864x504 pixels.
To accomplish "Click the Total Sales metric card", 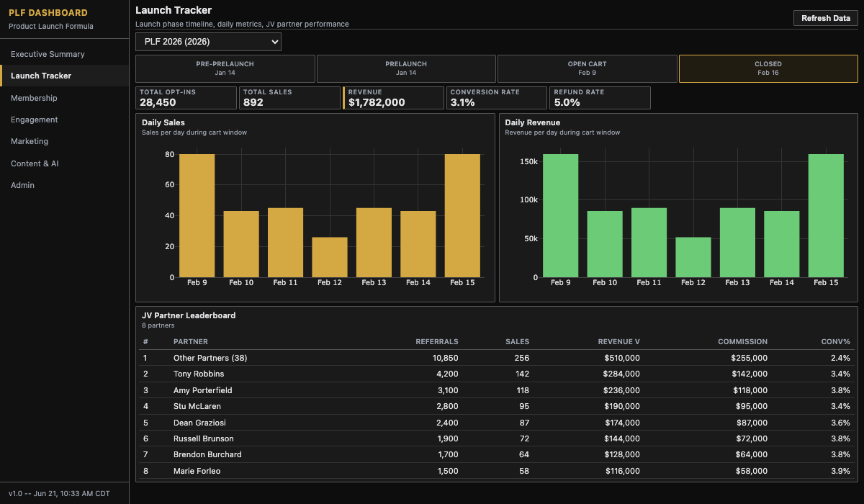I will (x=290, y=98).
